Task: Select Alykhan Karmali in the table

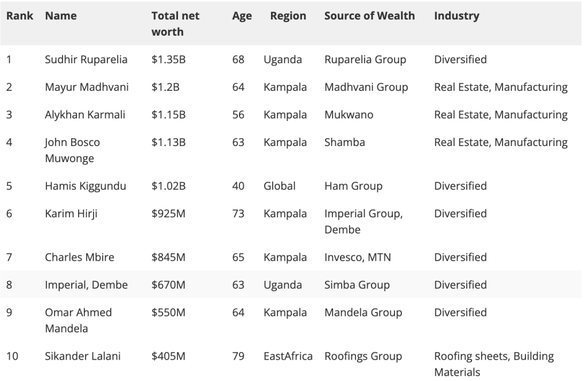Action: coord(86,115)
